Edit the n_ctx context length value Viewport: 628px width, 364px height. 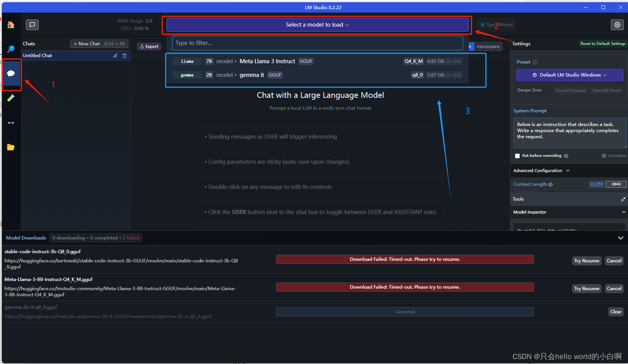click(616, 184)
